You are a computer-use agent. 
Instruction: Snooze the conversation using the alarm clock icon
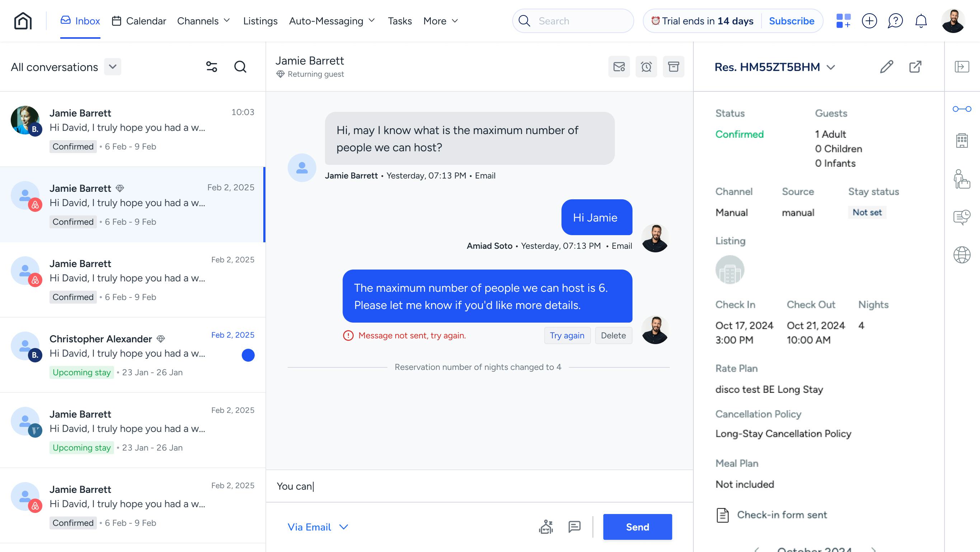coord(646,67)
